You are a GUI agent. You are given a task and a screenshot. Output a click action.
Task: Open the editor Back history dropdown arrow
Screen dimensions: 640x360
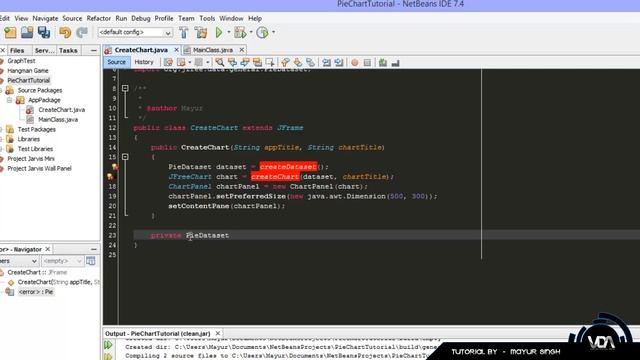tap(190, 62)
